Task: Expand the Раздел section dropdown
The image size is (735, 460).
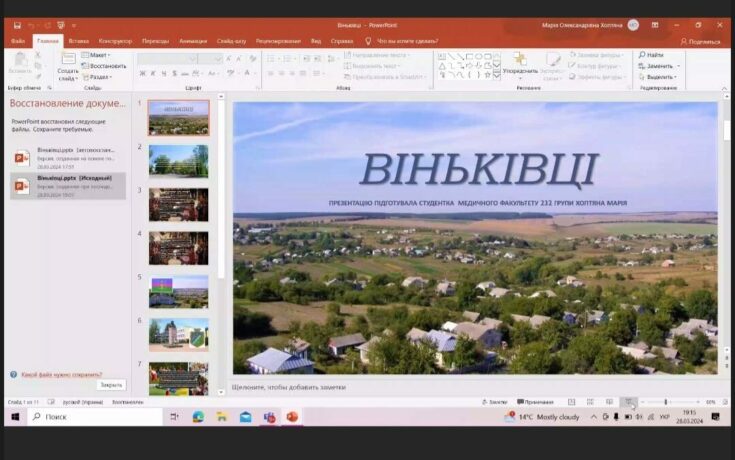Action: tap(100, 77)
